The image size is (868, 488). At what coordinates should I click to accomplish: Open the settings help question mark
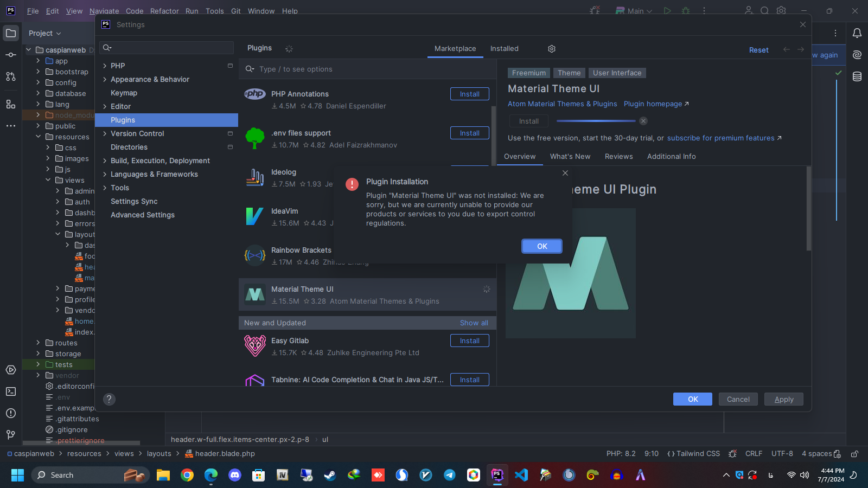[109, 399]
